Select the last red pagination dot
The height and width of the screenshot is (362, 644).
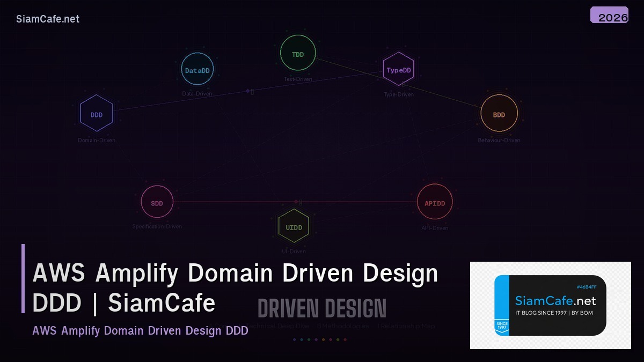tap(345, 339)
